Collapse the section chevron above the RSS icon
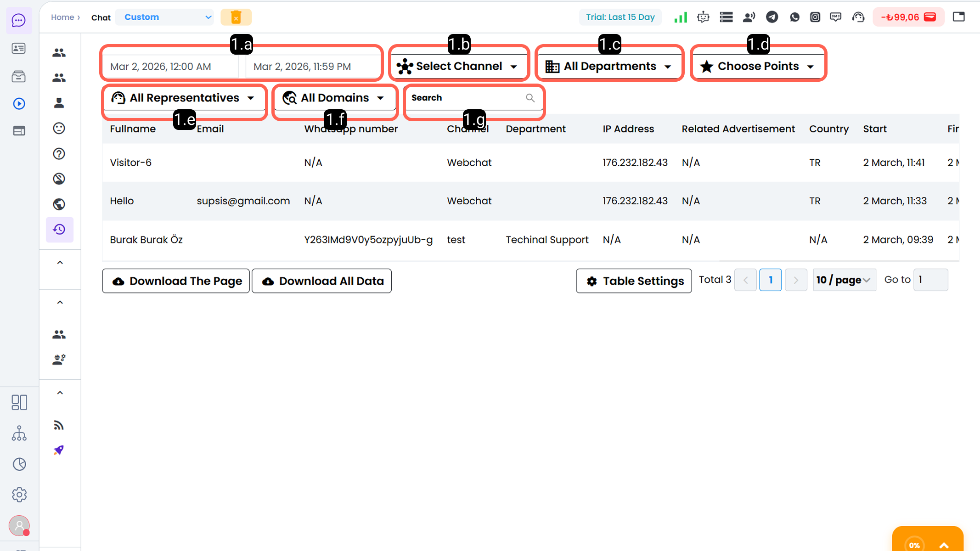Image resolution: width=980 pixels, height=551 pixels. point(60,393)
